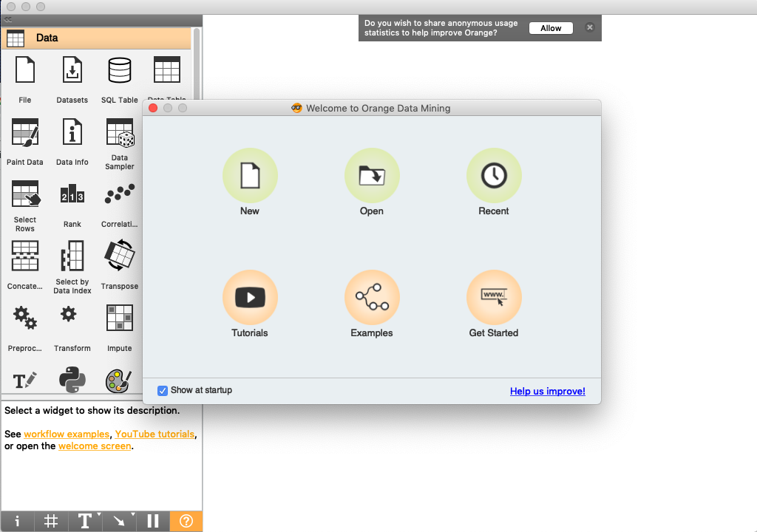
Task: Open the Tutorials video icon
Action: point(250,297)
